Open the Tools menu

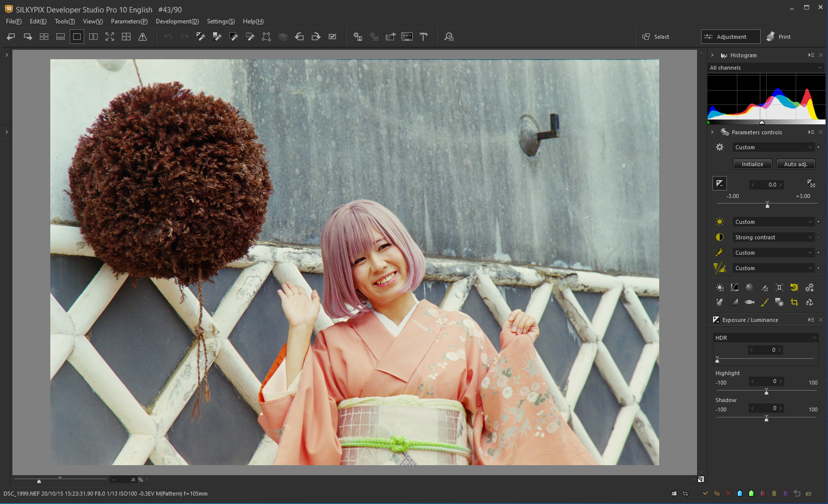(65, 21)
